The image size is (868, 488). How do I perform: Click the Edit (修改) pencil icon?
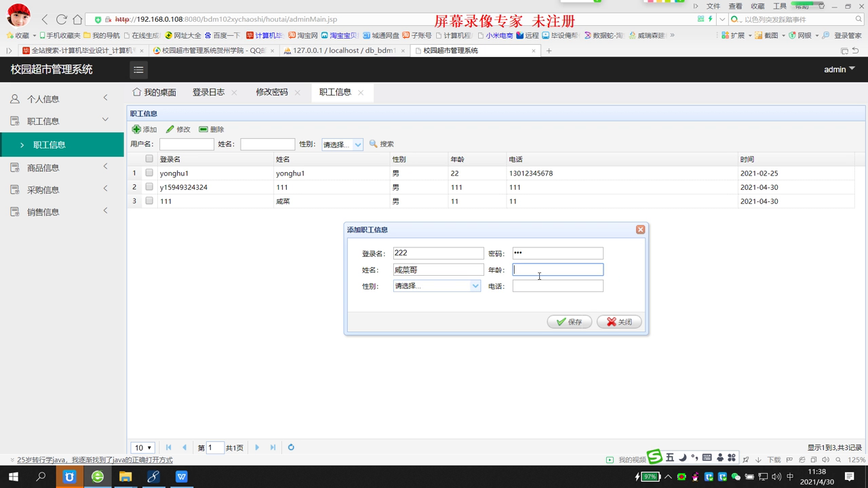click(x=170, y=129)
